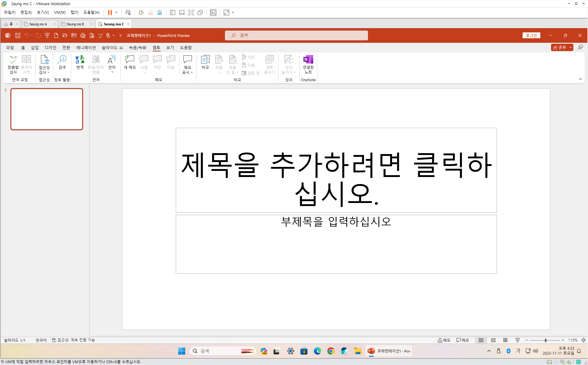Click the sign-in (로그인) button

click(x=531, y=35)
